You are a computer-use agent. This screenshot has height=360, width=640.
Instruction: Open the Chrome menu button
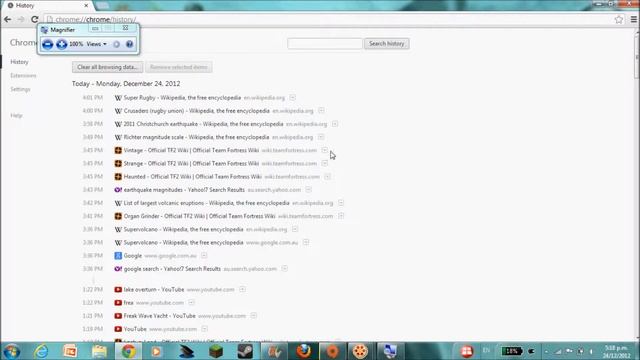tap(633, 19)
